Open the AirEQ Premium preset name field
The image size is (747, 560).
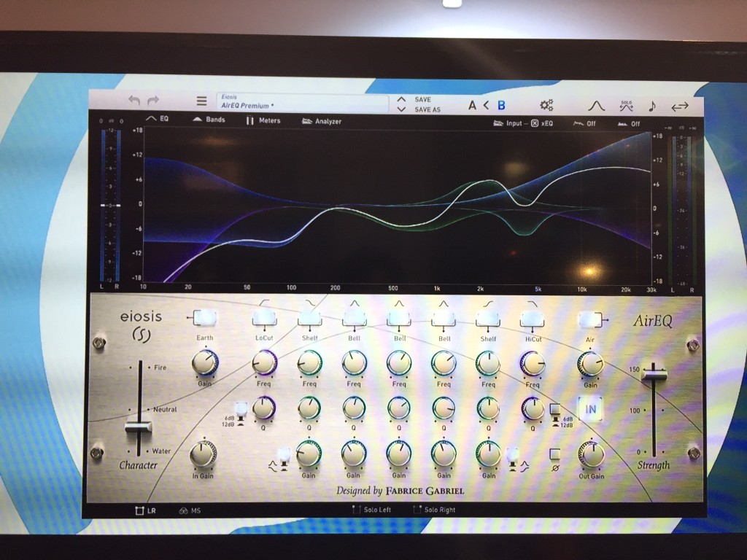point(303,102)
